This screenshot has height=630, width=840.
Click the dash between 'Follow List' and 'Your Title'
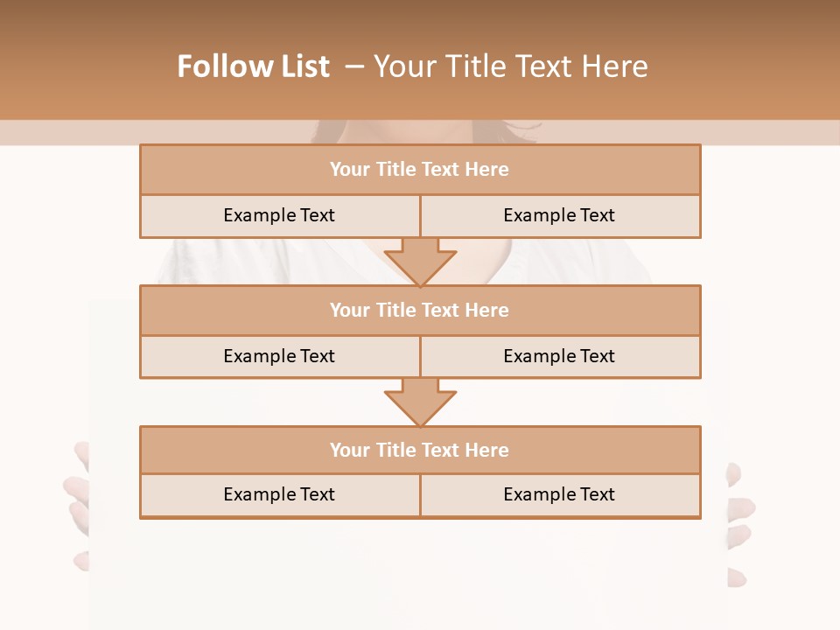pyautogui.click(x=354, y=66)
